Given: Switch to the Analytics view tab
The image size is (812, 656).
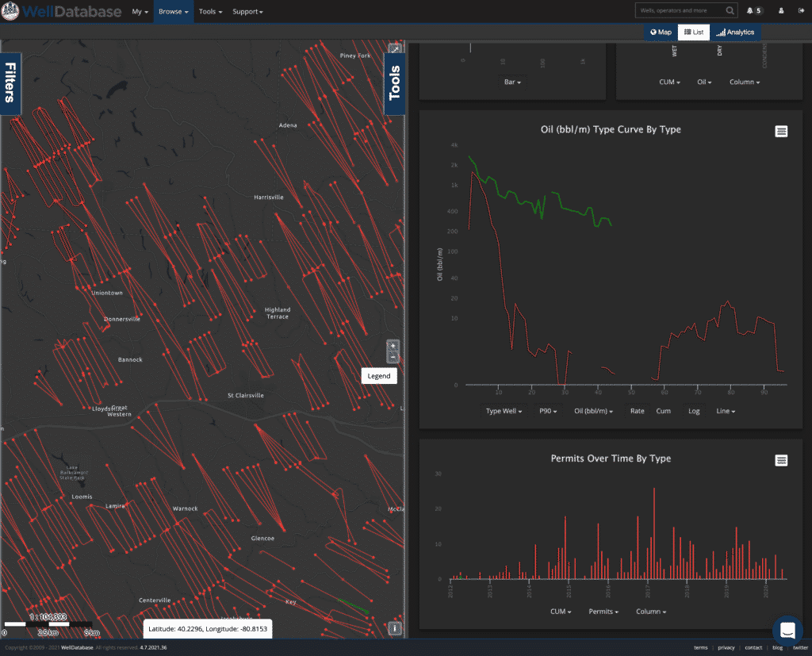Looking at the screenshot, I should pyautogui.click(x=735, y=33).
